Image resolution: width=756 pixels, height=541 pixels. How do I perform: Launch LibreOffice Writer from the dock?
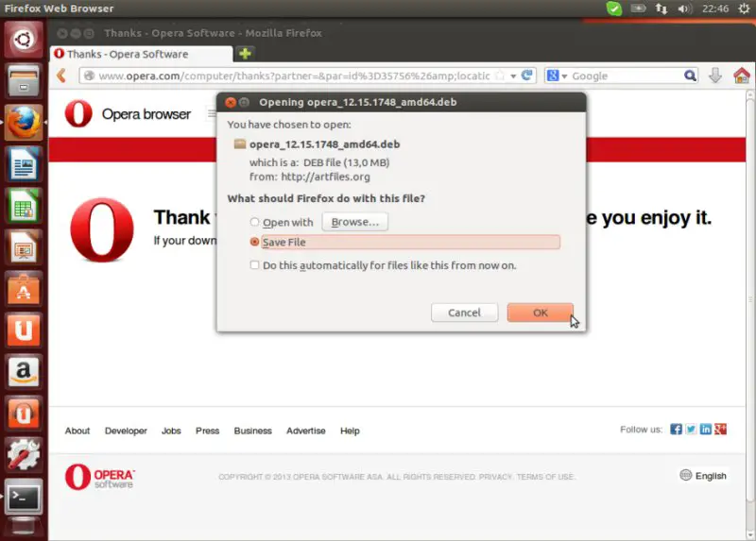pyautogui.click(x=23, y=163)
